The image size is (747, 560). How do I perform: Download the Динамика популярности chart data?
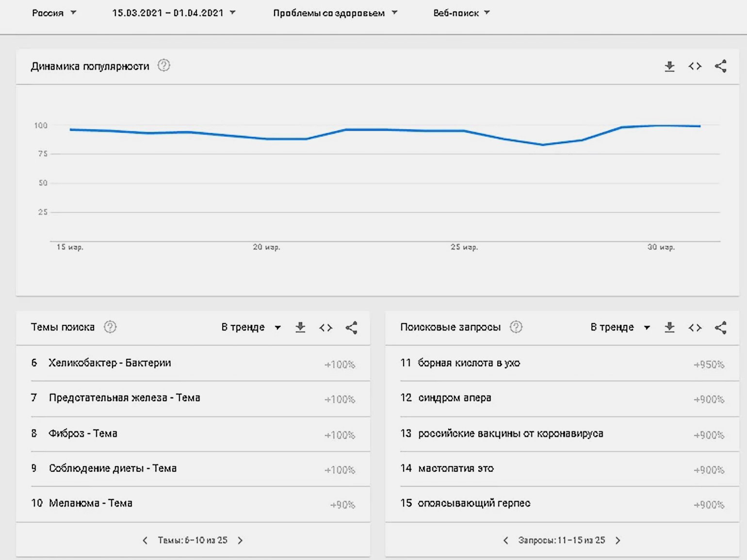pyautogui.click(x=669, y=66)
